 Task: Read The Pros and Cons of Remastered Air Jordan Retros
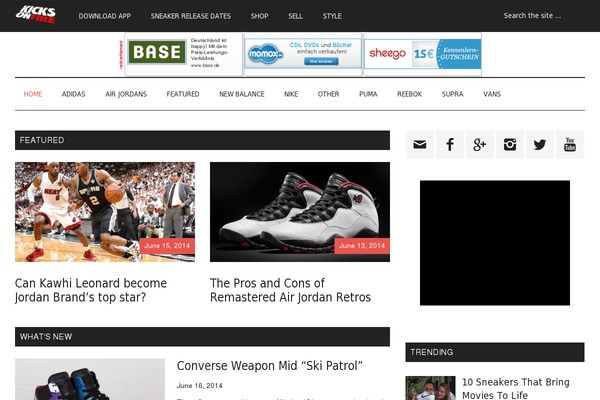[290, 290]
